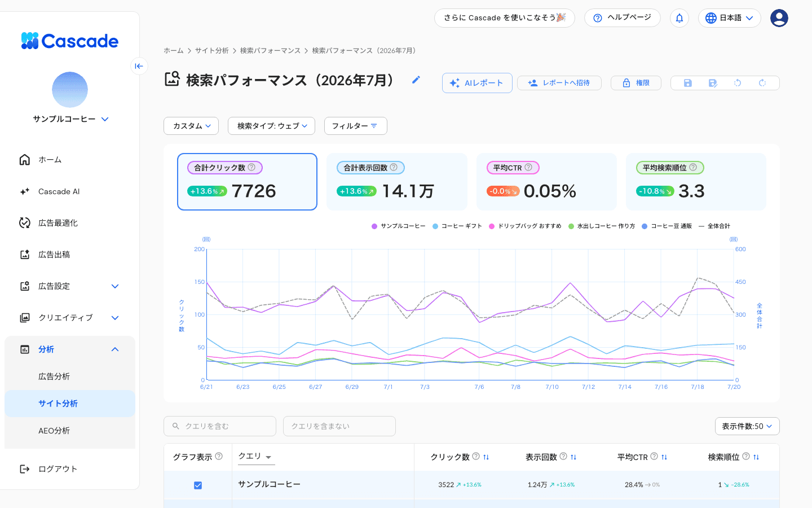Edit the report title with the pencil icon
The width and height of the screenshot is (812, 508).
point(416,80)
